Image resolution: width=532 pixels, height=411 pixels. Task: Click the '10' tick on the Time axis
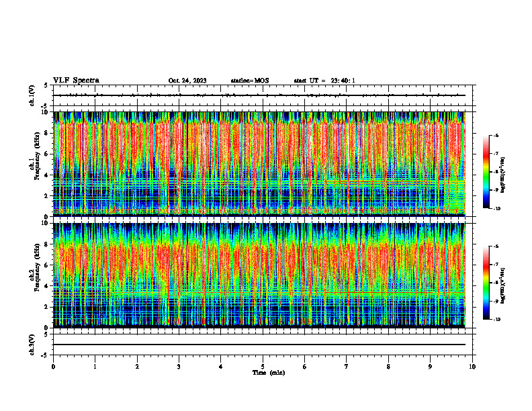coord(472,367)
